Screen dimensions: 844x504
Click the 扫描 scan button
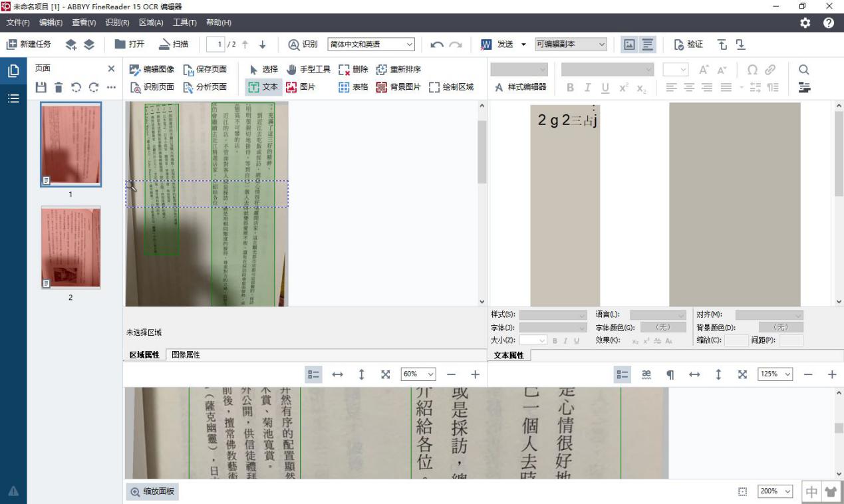pyautogui.click(x=174, y=44)
